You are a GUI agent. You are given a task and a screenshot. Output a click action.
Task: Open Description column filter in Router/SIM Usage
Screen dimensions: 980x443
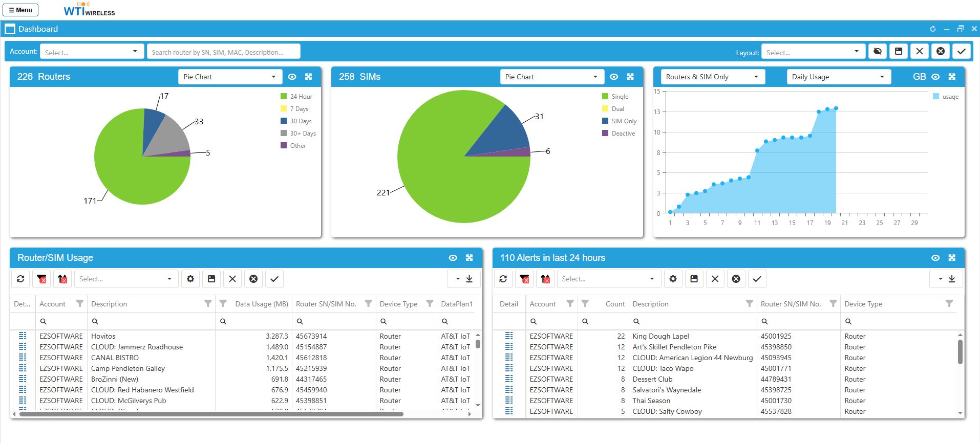[x=208, y=303]
